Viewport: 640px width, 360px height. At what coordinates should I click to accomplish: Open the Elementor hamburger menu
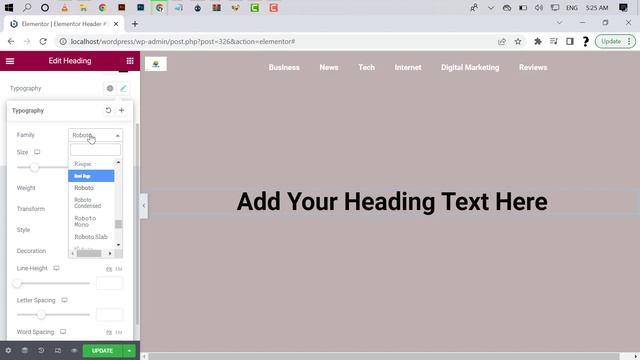[10, 61]
